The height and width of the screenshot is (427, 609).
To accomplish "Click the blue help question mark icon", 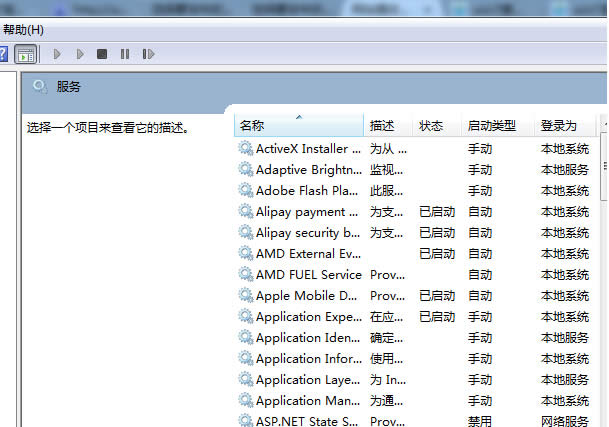I will tap(4, 54).
